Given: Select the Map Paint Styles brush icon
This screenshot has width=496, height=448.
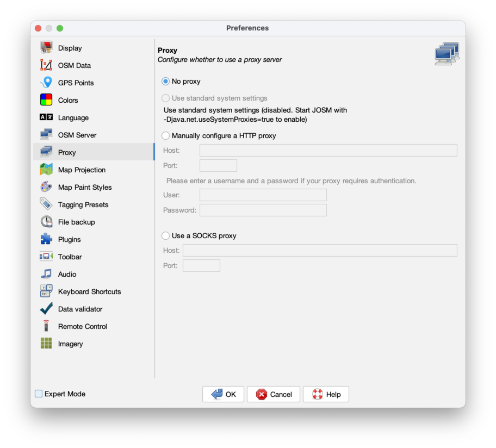Looking at the screenshot, I should [46, 187].
